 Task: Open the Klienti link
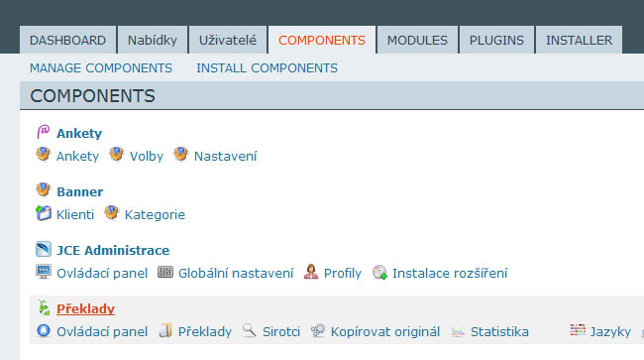pos(75,214)
